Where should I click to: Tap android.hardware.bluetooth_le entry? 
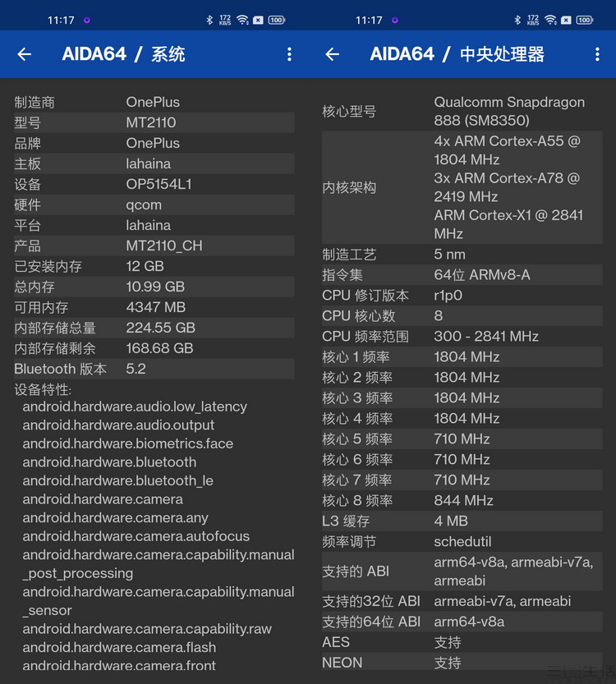pyautogui.click(x=117, y=480)
